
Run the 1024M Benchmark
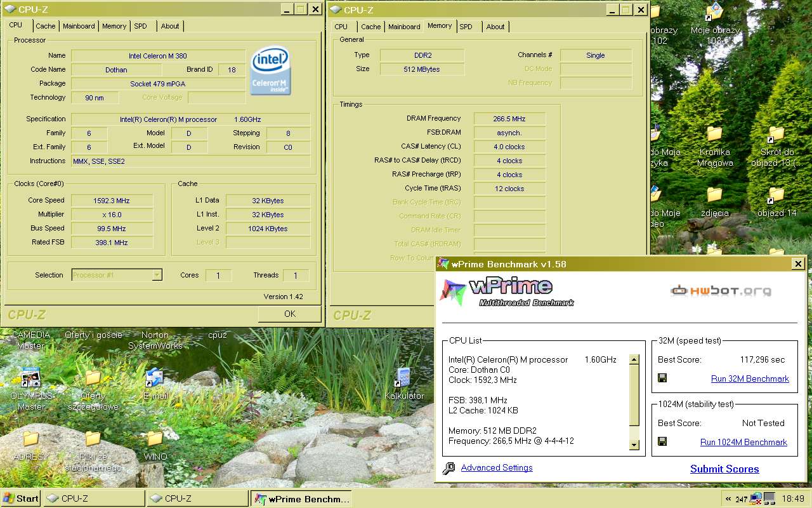click(x=743, y=442)
